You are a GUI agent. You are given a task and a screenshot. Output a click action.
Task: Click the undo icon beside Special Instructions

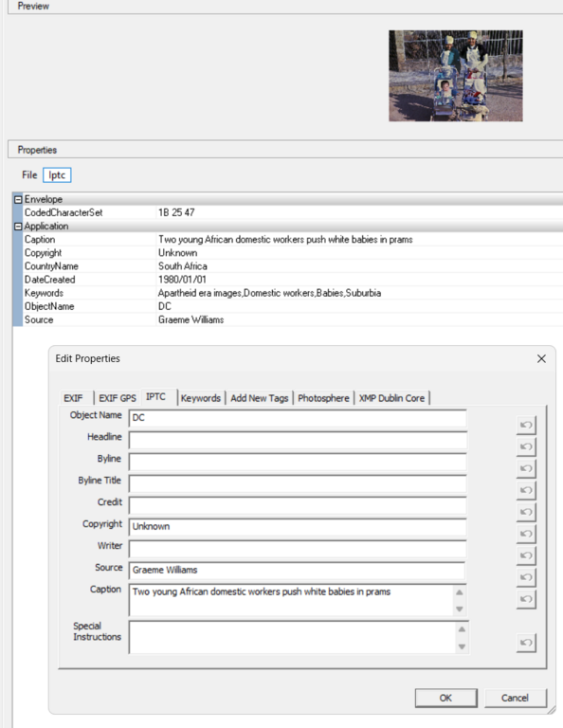pyautogui.click(x=526, y=643)
